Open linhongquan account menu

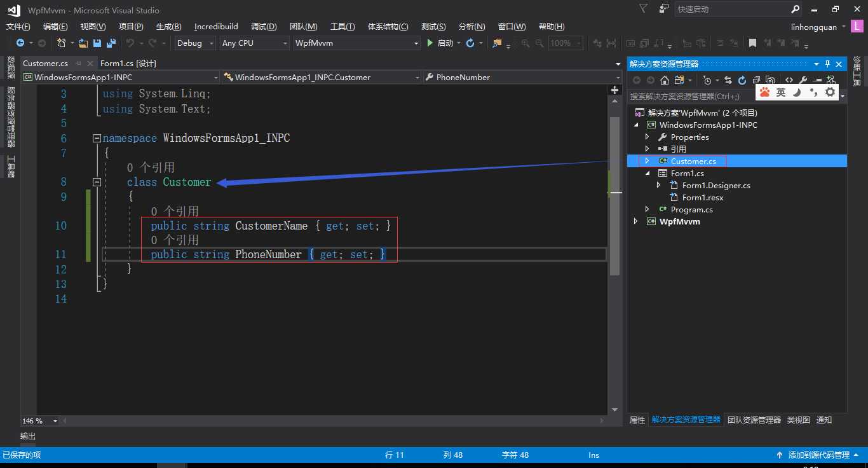click(x=818, y=27)
